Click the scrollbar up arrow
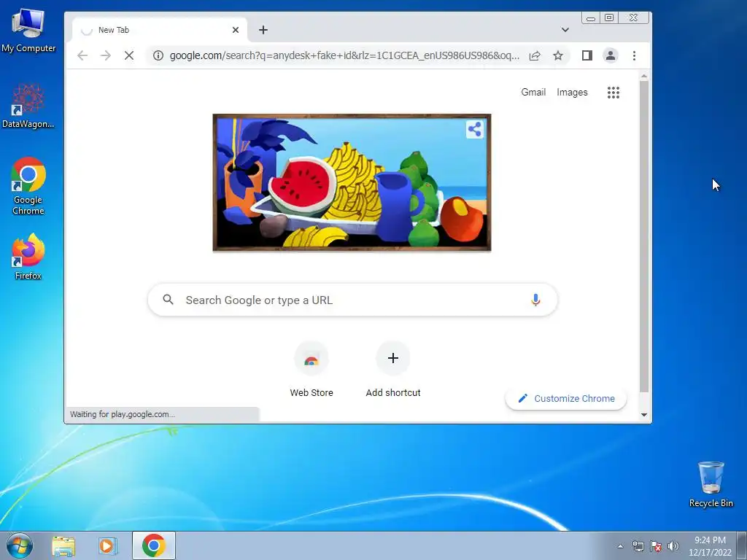The image size is (747, 560). point(644,76)
